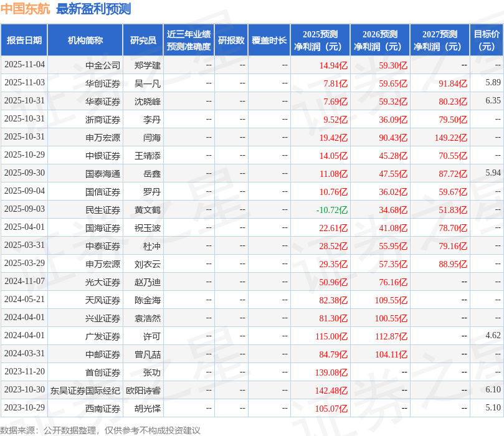Click institution name 中银证券
Screen dimensions: 504x436
coord(103,156)
